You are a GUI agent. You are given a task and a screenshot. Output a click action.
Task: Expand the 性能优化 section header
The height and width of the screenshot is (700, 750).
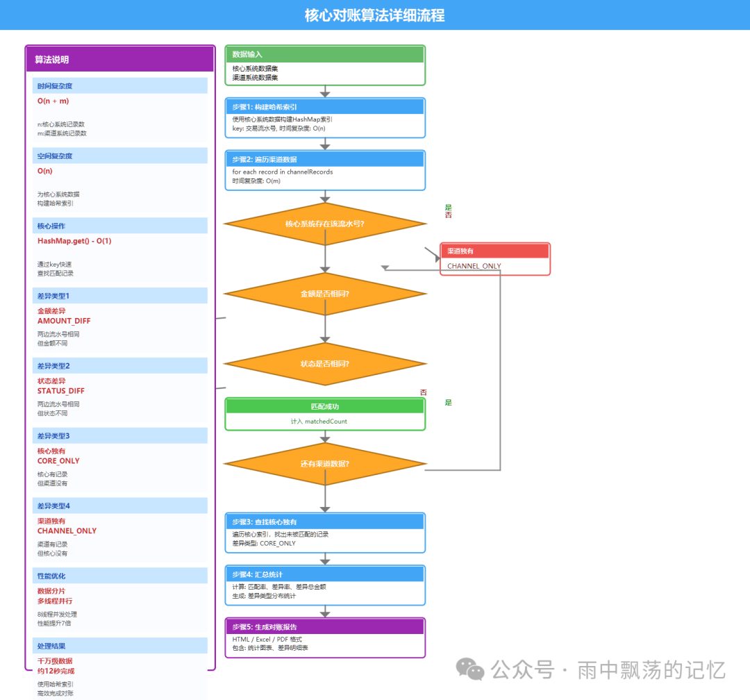click(119, 575)
